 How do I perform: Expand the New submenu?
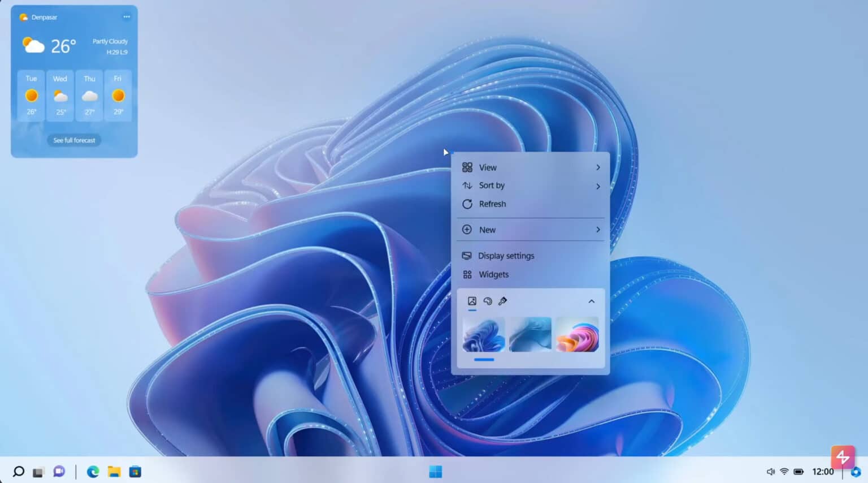point(487,230)
